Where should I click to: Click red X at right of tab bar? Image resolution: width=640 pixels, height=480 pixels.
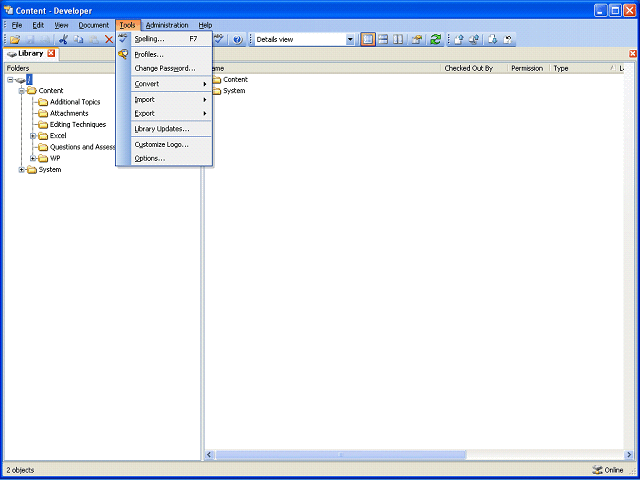pos(633,54)
